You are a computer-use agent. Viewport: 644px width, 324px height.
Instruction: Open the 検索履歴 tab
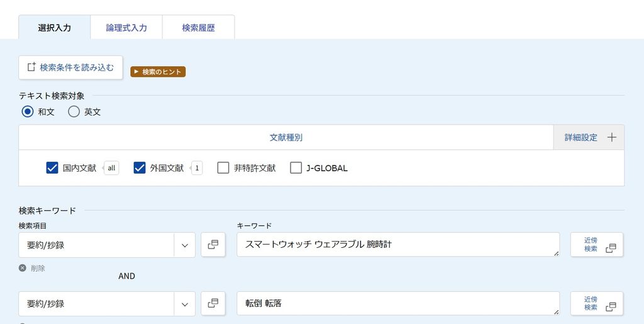198,28
